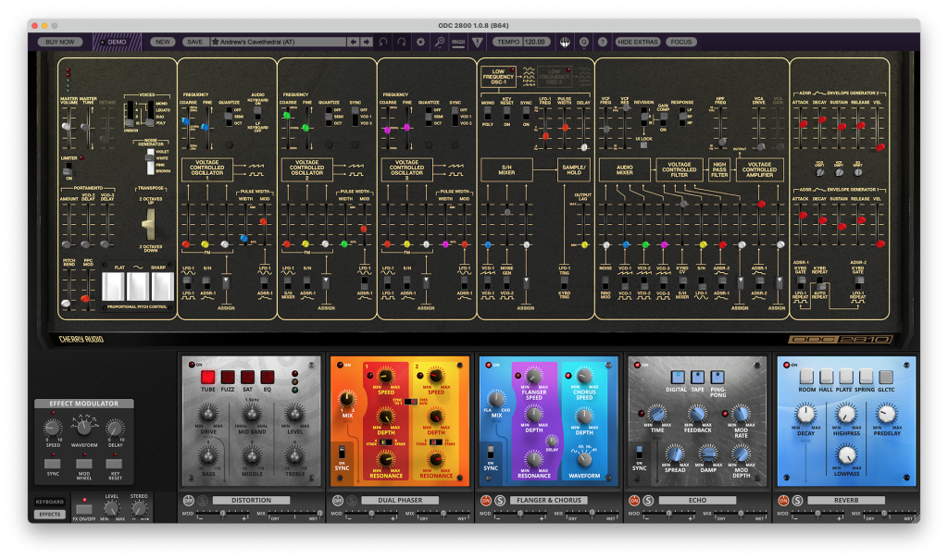Viewport: 948px width, 560px height.
Task: Go to the next preset arrow
Action: pos(367,42)
